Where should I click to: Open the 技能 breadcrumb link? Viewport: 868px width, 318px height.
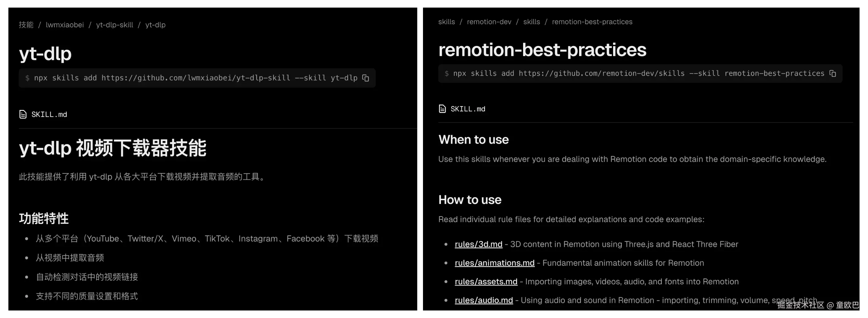tap(26, 25)
